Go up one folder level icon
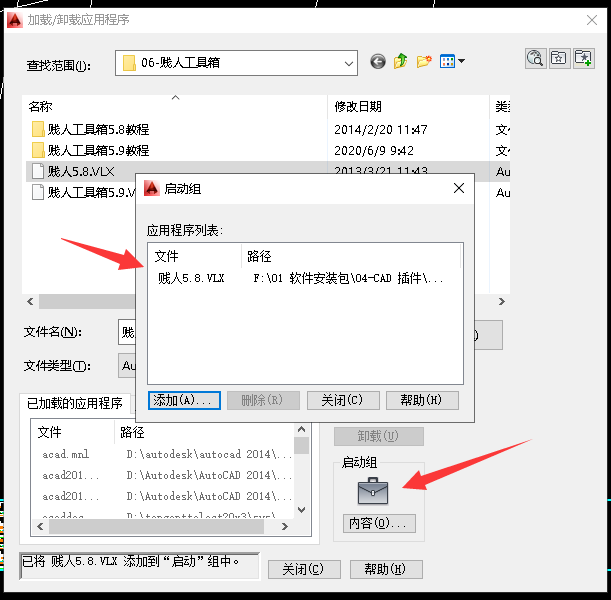The width and height of the screenshot is (611, 600). click(400, 61)
